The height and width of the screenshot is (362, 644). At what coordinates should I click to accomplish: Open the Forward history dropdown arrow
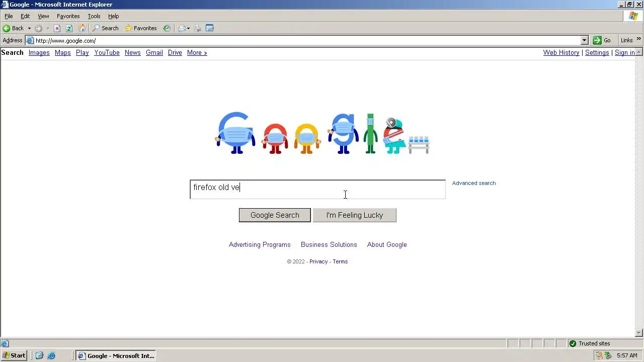point(48,28)
